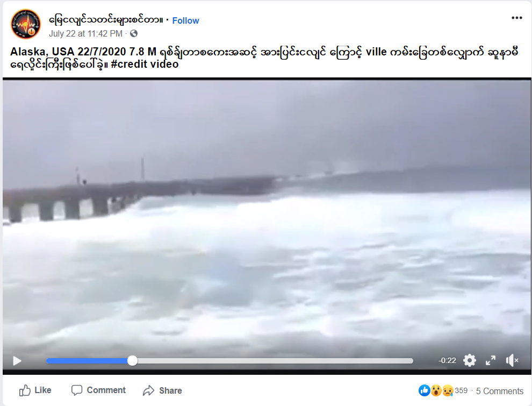The height and width of the screenshot is (406, 532).
Task: Unmute the video speaker icon
Action: 512,360
